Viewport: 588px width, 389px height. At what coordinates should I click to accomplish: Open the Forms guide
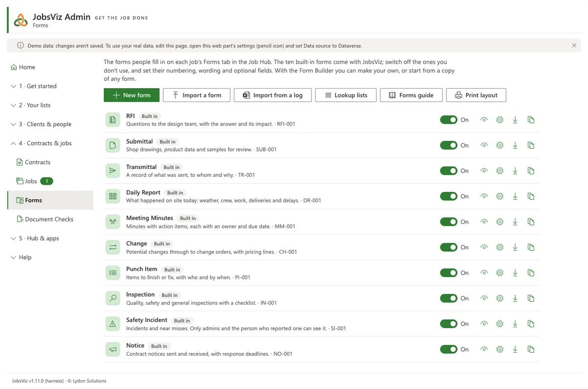point(411,95)
